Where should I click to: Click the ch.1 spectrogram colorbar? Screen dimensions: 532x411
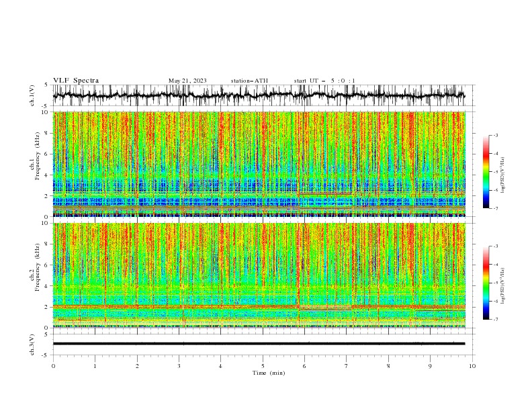pyautogui.click(x=486, y=171)
